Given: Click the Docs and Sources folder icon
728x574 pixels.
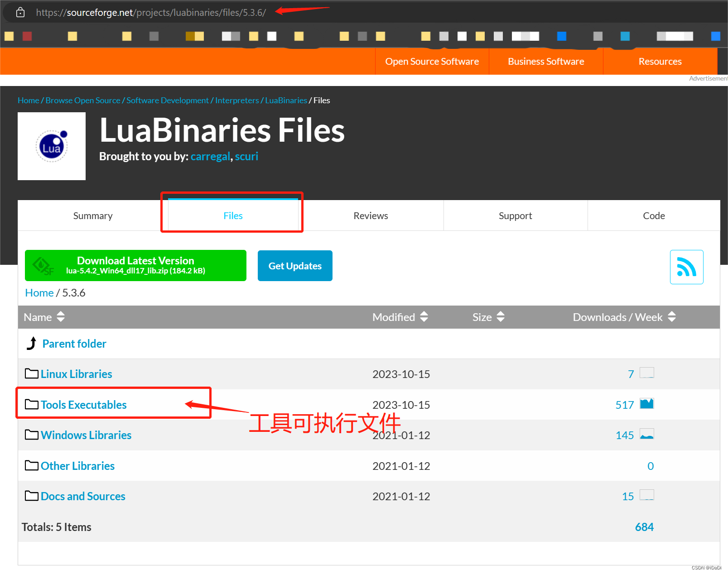Looking at the screenshot, I should pyautogui.click(x=31, y=496).
